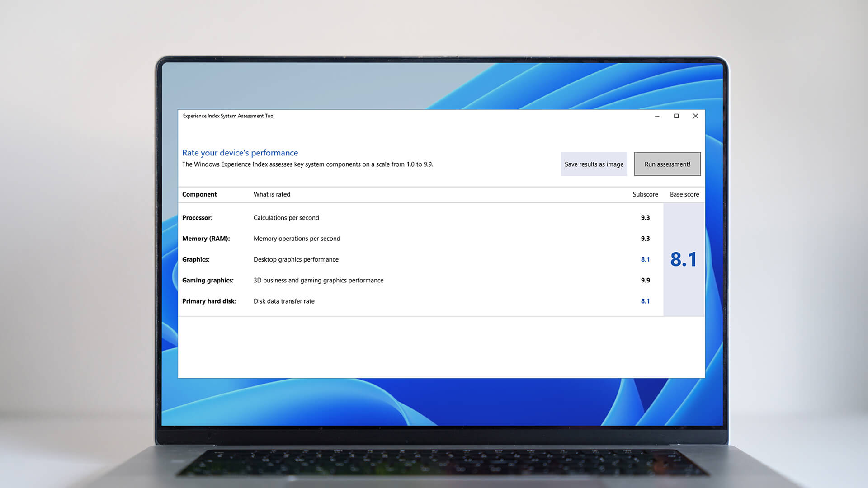Click the Windows Experience Index description sentence
This screenshot has height=488, width=868.
coord(307,164)
